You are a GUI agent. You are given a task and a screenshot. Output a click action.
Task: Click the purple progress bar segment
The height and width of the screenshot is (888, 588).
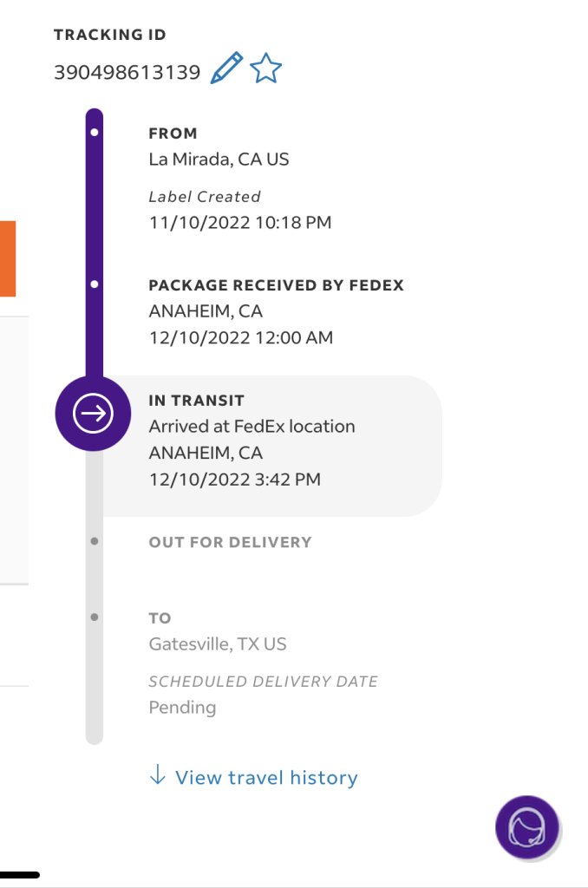tap(94, 244)
